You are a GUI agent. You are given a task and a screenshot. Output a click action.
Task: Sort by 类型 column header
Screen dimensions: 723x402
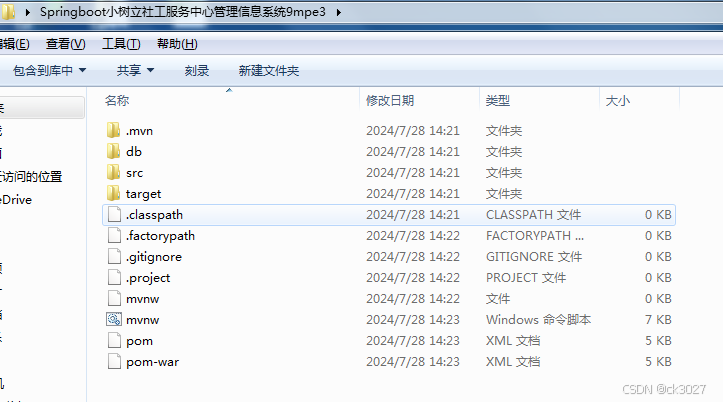tap(498, 100)
